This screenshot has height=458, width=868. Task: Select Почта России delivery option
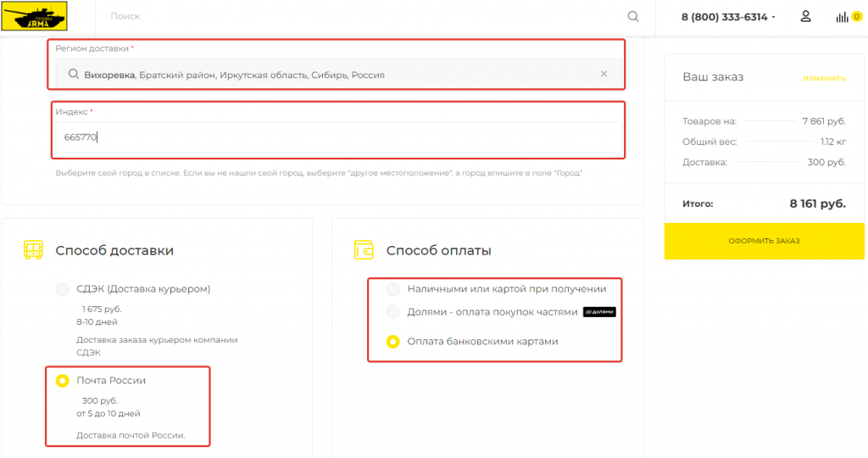[x=62, y=381]
